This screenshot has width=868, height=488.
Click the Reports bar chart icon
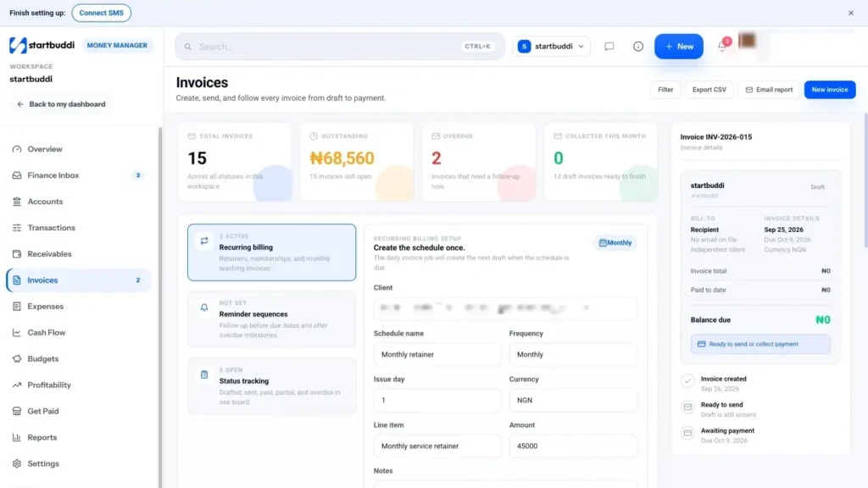17,437
